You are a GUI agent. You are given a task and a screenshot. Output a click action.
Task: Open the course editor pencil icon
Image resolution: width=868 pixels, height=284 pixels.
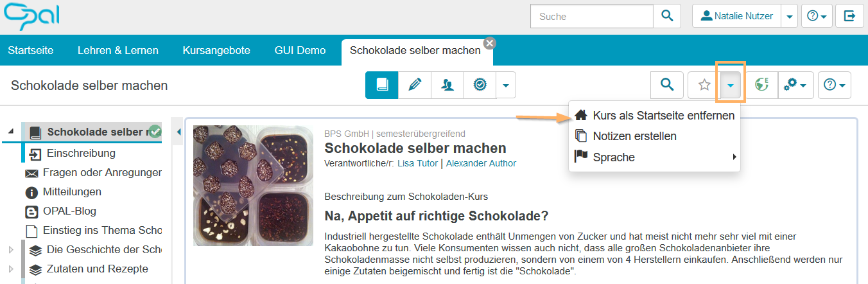point(415,85)
